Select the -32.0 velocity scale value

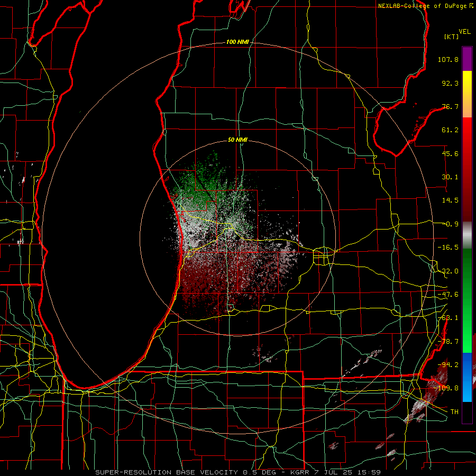(x=448, y=271)
